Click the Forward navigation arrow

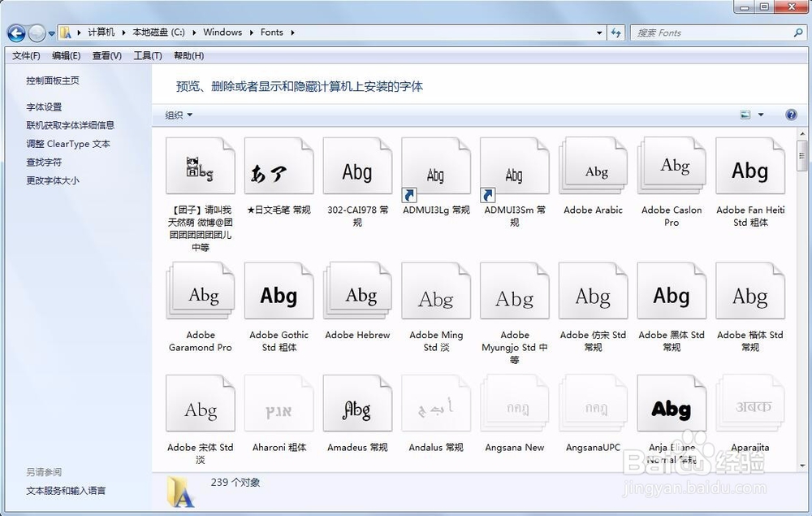point(37,32)
